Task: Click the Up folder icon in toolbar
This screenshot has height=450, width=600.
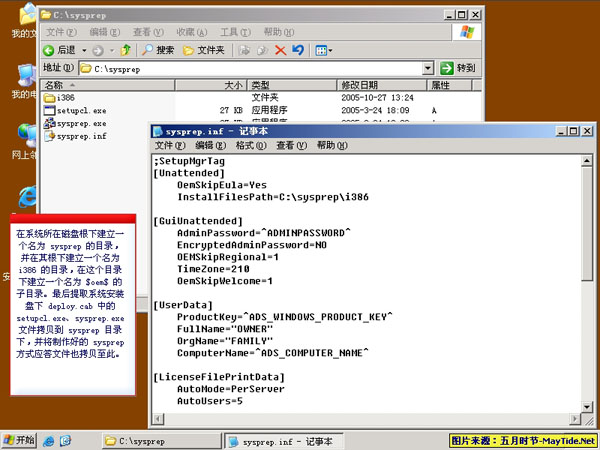Action: coord(126,50)
